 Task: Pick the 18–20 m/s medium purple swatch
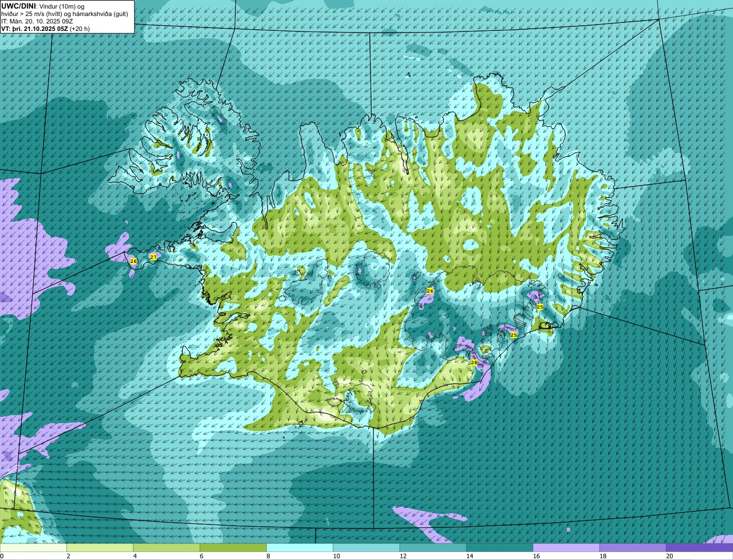click(x=633, y=547)
